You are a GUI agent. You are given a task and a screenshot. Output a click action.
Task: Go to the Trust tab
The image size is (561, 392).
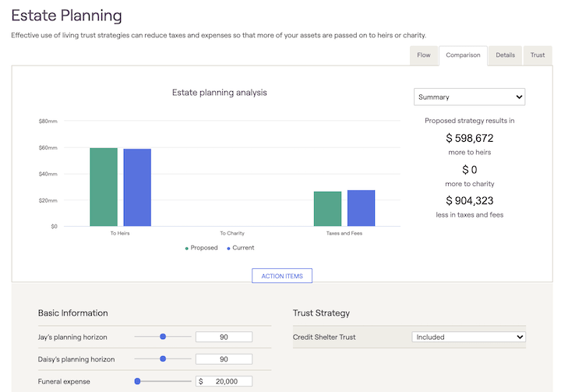[538, 55]
